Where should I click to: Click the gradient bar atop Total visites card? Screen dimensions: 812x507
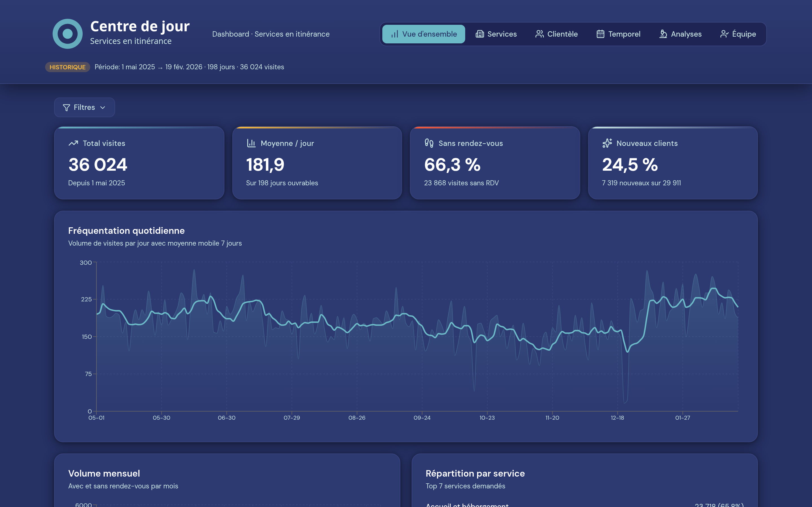(139, 128)
